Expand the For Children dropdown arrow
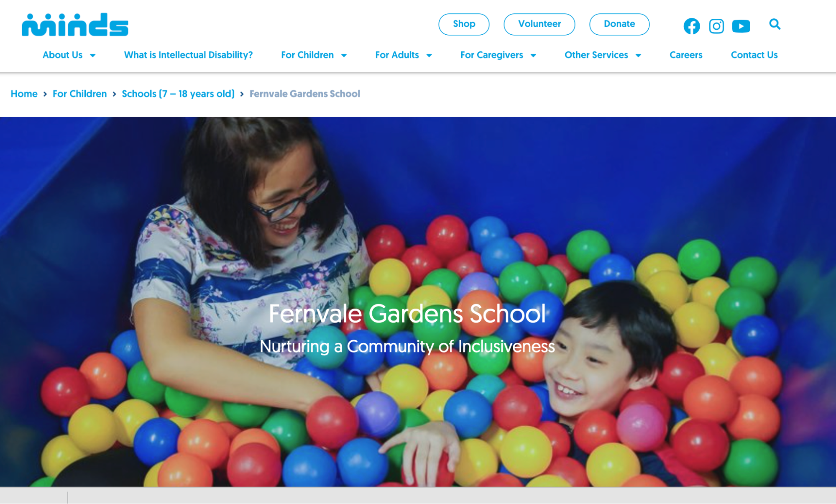This screenshot has height=504, width=836. 344,55
